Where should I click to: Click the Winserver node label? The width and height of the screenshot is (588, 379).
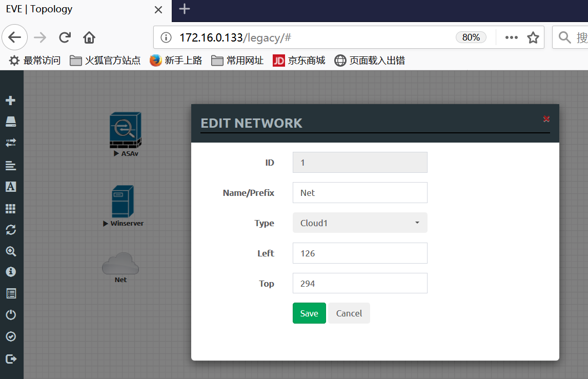tap(127, 223)
